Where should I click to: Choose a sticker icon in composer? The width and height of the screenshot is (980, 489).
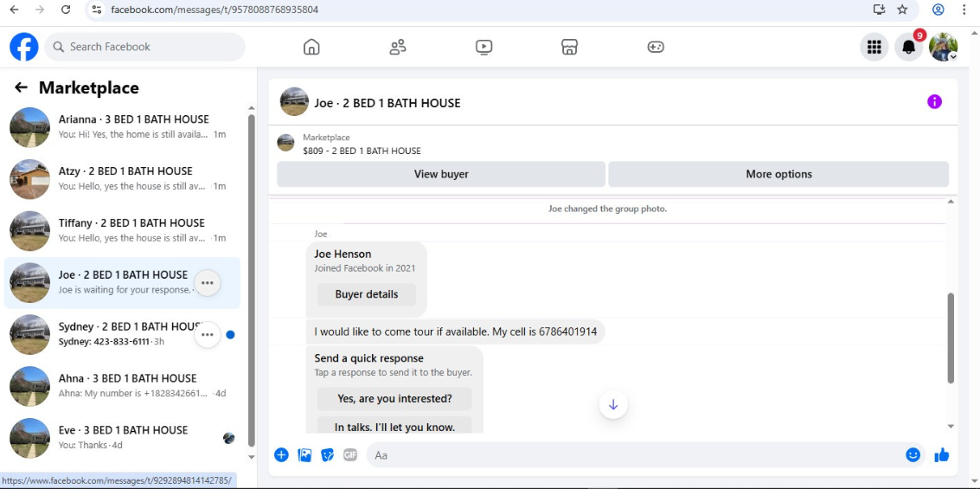coord(328,455)
